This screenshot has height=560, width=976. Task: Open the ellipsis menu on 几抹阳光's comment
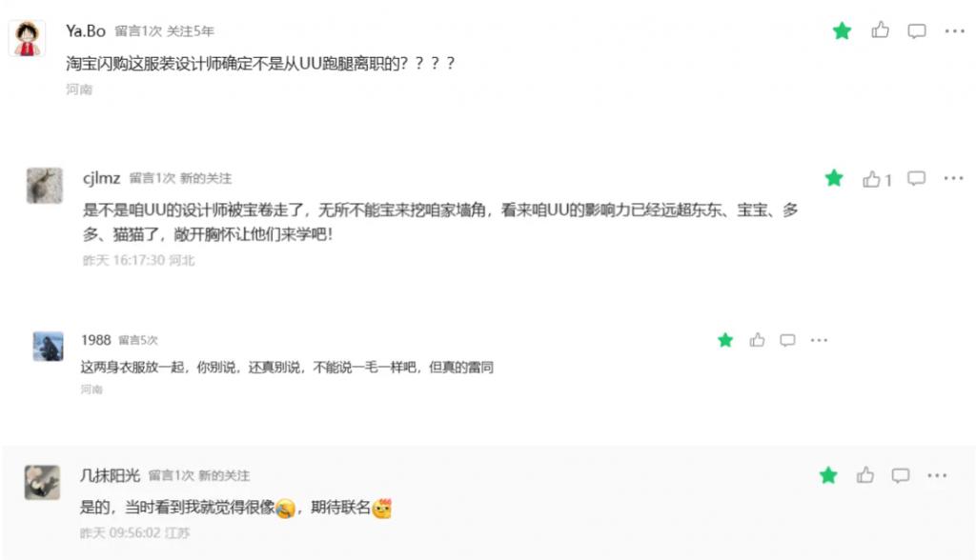(x=937, y=475)
